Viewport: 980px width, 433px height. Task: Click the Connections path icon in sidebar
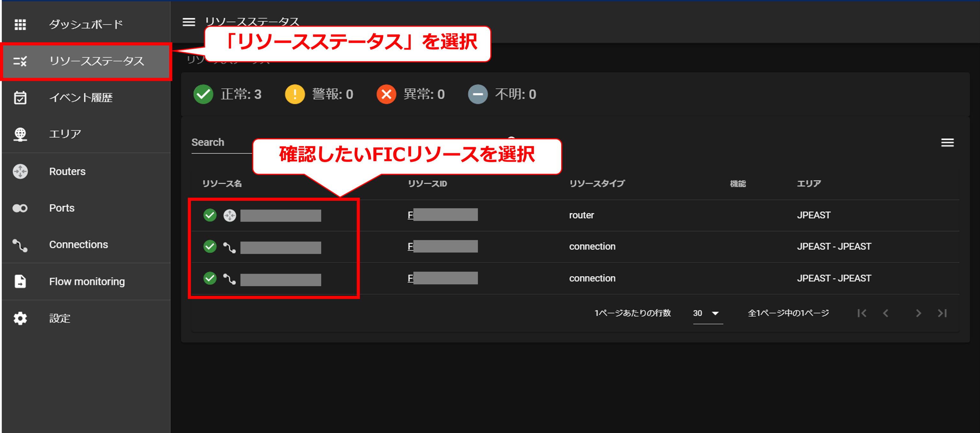pos(20,245)
